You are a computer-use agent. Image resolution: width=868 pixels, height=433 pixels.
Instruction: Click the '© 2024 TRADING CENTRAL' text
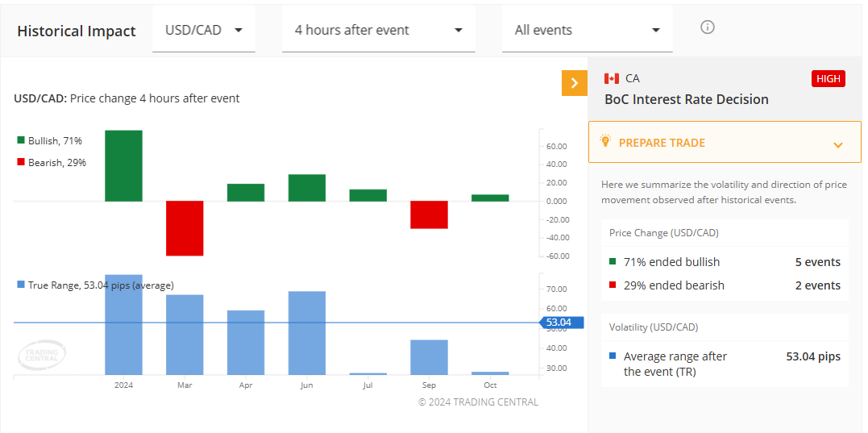pos(478,402)
